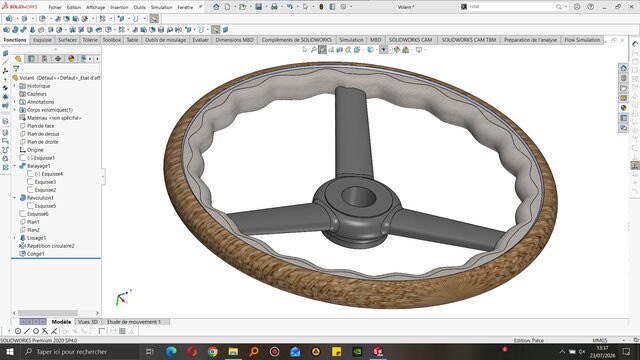The width and height of the screenshot is (640, 360).
Task: Open the Windows Start button
Action: point(9,351)
